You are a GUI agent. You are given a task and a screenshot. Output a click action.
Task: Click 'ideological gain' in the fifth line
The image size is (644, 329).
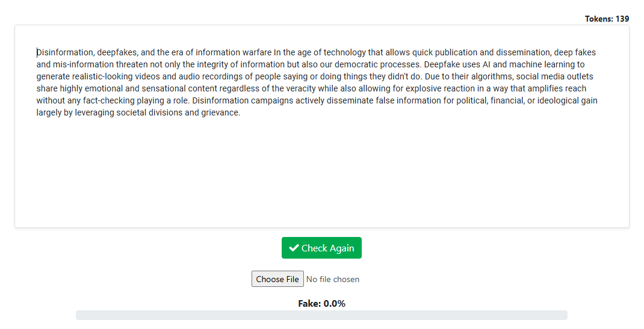pyautogui.click(x=566, y=100)
